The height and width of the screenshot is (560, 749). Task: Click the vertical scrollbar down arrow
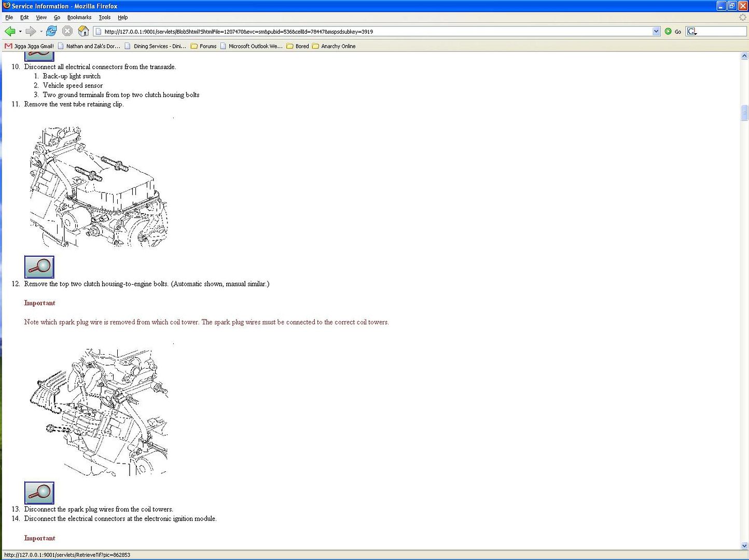tap(744, 545)
